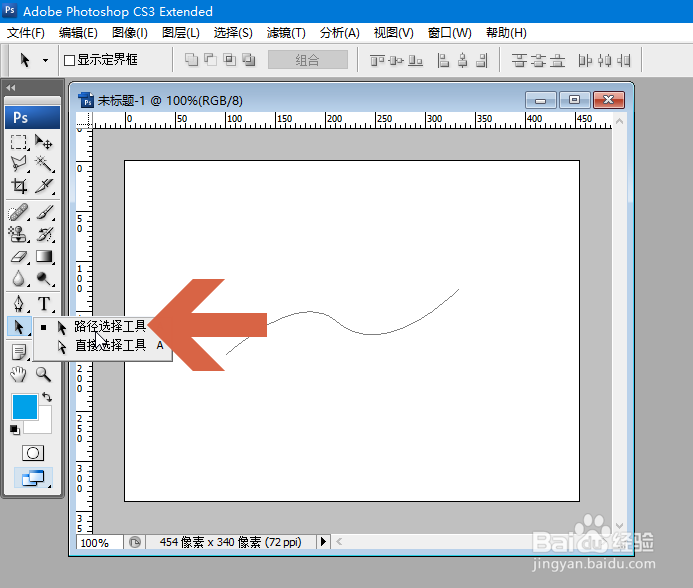Open the 窗口(W) menu
This screenshot has height=588, width=693.
click(x=449, y=33)
